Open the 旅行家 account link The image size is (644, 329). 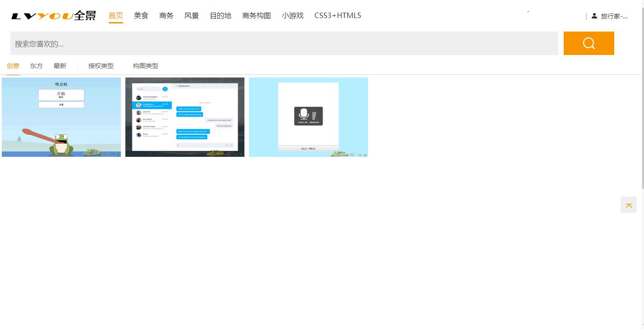[614, 16]
